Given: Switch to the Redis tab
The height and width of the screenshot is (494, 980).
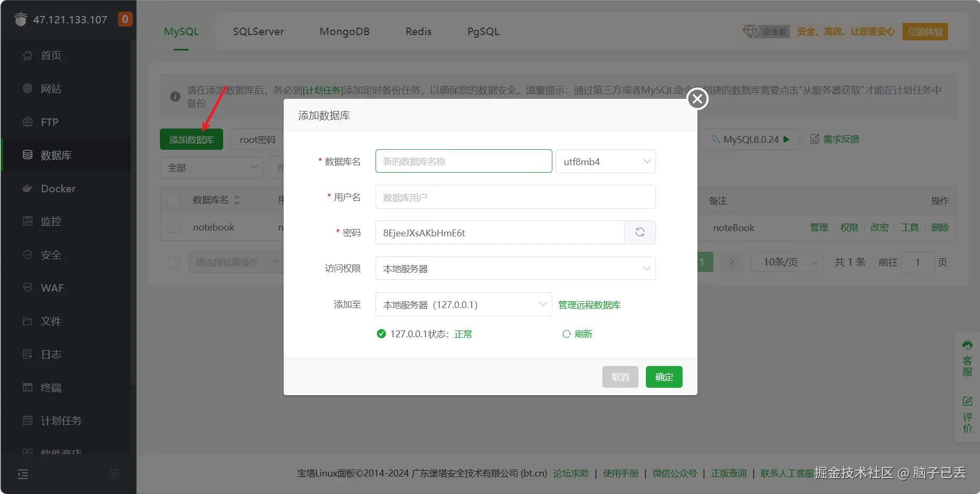Looking at the screenshot, I should (x=419, y=31).
